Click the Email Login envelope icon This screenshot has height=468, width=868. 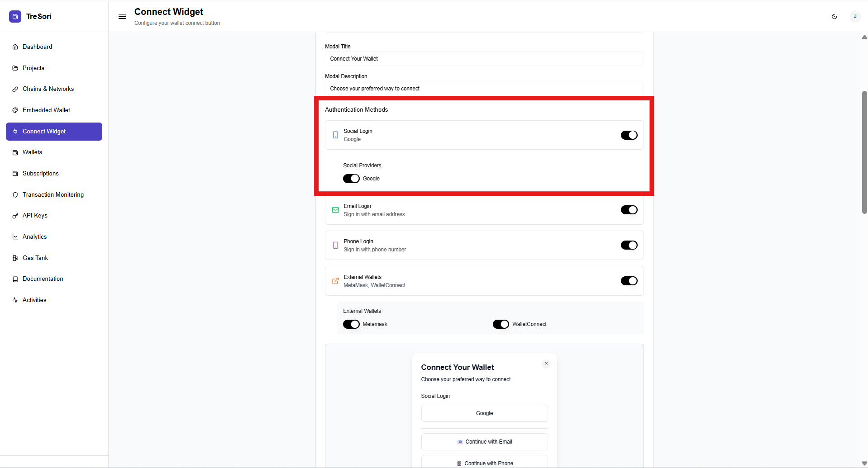[x=335, y=210]
